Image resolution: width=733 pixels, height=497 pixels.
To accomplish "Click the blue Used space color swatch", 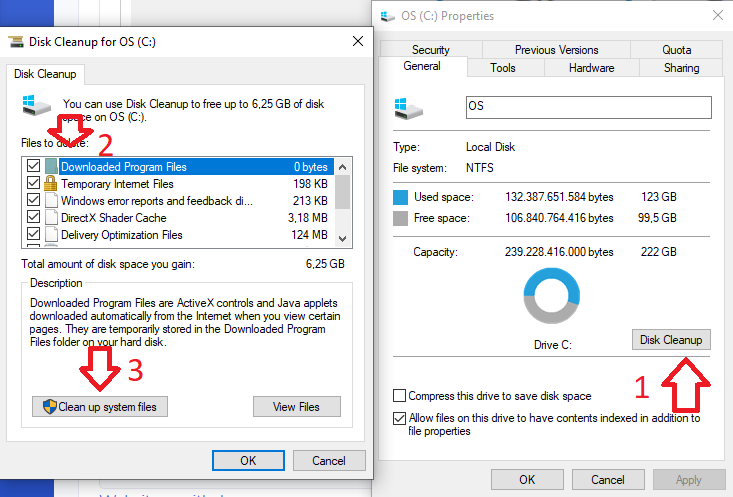I will coord(402,198).
